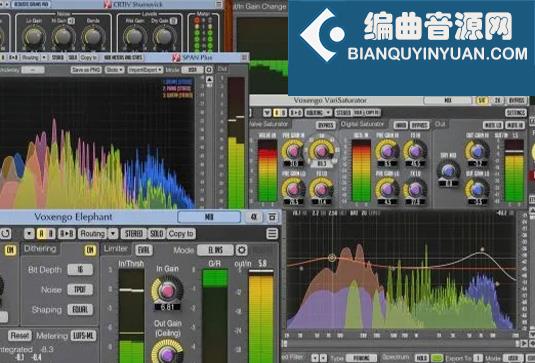The image size is (535, 363).
Task: Click the VariSaturator preset name field
Action: click(x=447, y=100)
